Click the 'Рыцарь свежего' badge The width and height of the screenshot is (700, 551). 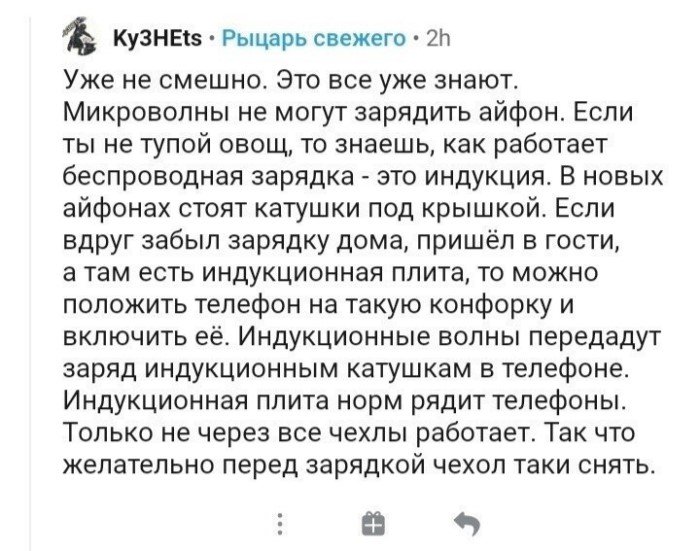point(314,40)
